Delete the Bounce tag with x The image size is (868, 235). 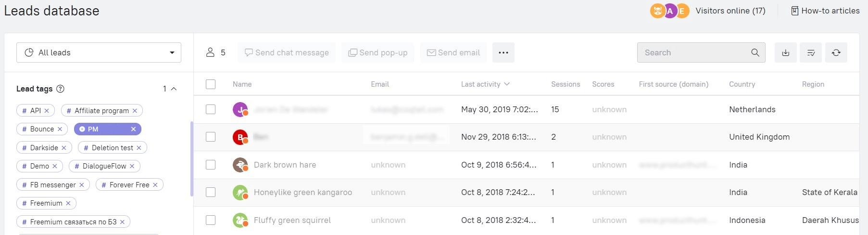click(60, 129)
